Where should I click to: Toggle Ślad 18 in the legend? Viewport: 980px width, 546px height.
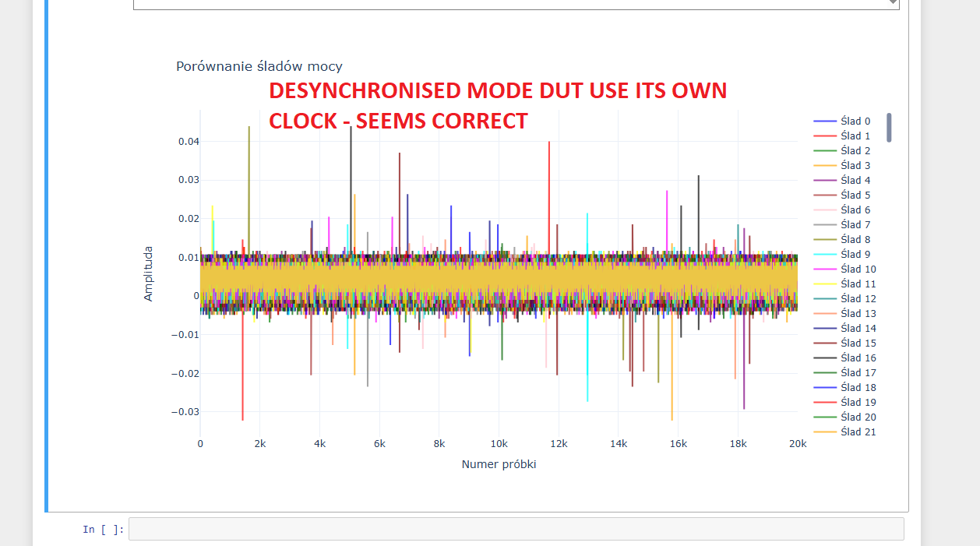tap(858, 388)
